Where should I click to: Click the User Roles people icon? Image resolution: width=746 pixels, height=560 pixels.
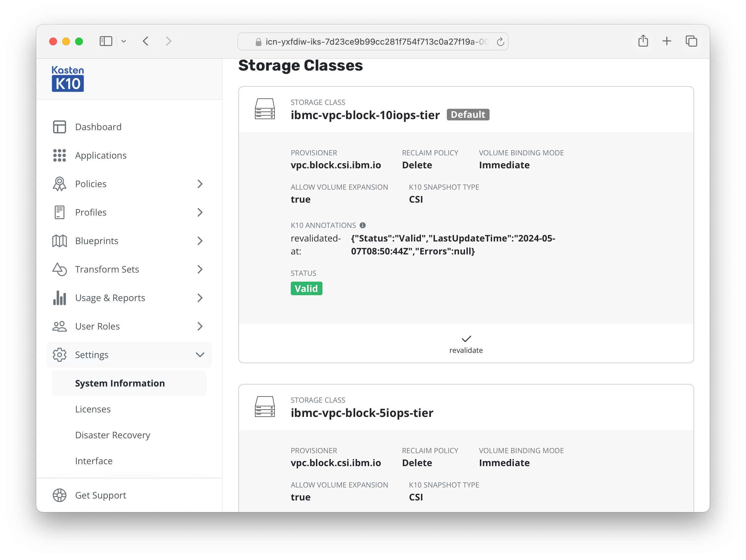pyautogui.click(x=59, y=326)
